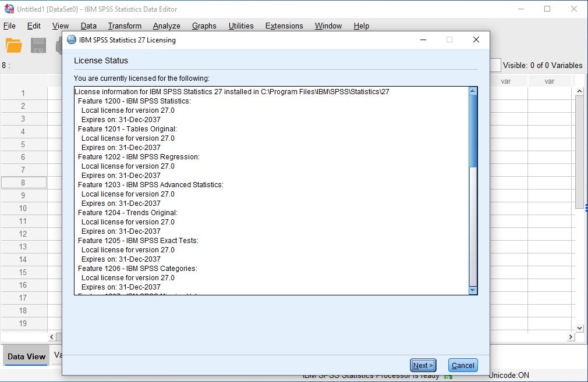The image size is (588, 382).
Task: Open the Transform menu
Action: point(125,26)
